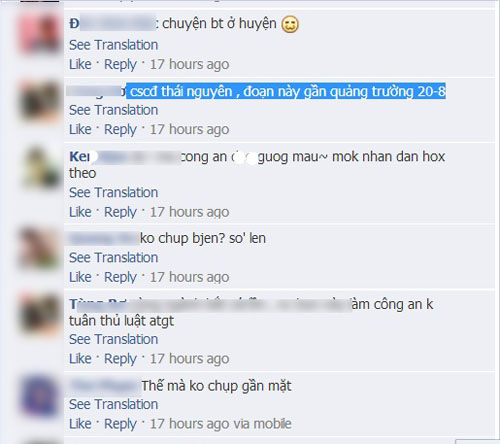500x444 pixels.
Task: See Translation for 'mok nhan dan' comment
Action: (x=113, y=193)
